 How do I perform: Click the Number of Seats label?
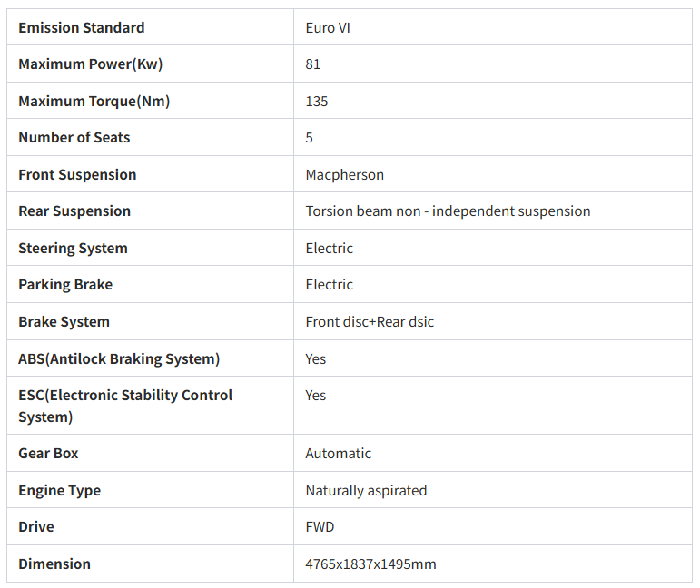[74, 137]
